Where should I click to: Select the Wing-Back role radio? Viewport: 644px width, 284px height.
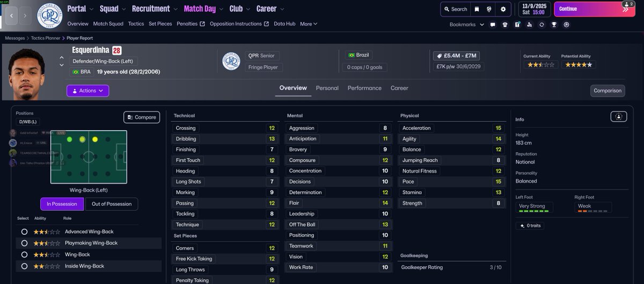24,255
